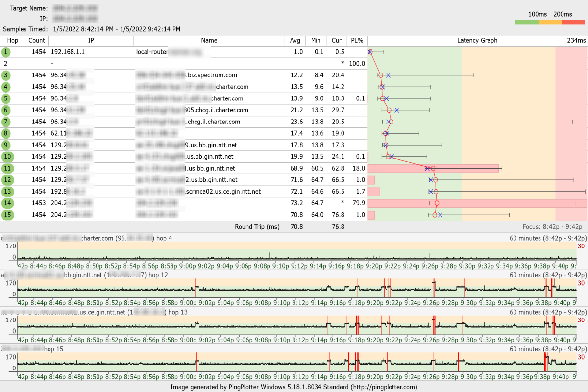Select the Latency Graph column header
This screenshot has width=588, height=392.
[477, 40]
